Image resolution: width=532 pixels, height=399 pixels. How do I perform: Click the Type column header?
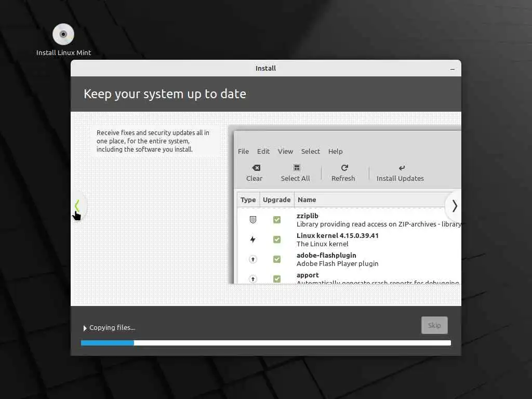coord(248,200)
